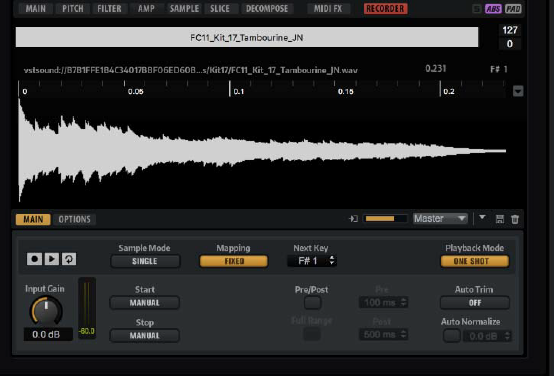The height and width of the screenshot is (376, 555).
Task: Click the Next Key F#1 stepper
Action: coord(312,261)
